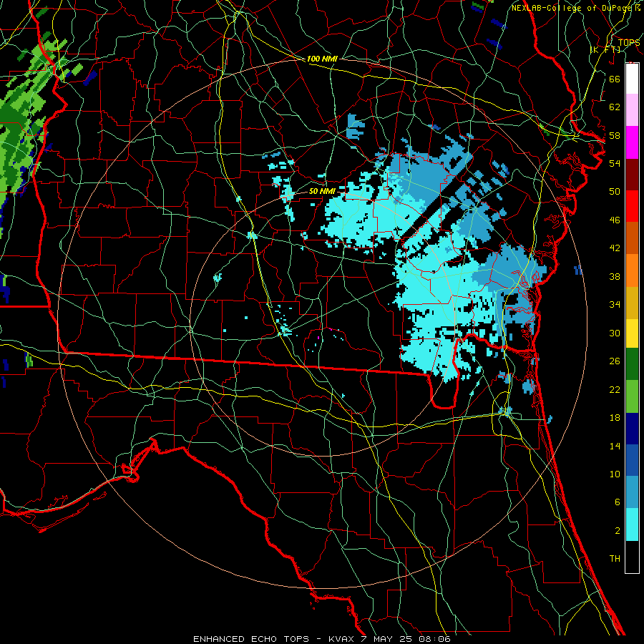Click the "TOPS" legend title

tap(629, 43)
